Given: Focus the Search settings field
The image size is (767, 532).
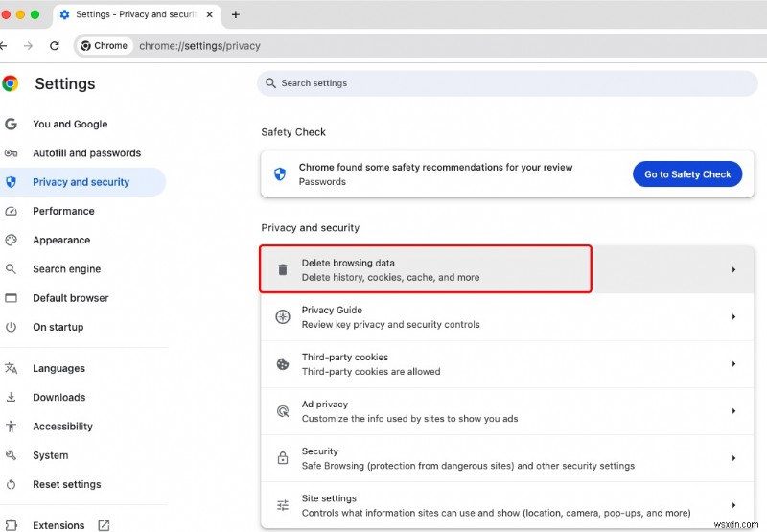Looking at the screenshot, I should (507, 83).
